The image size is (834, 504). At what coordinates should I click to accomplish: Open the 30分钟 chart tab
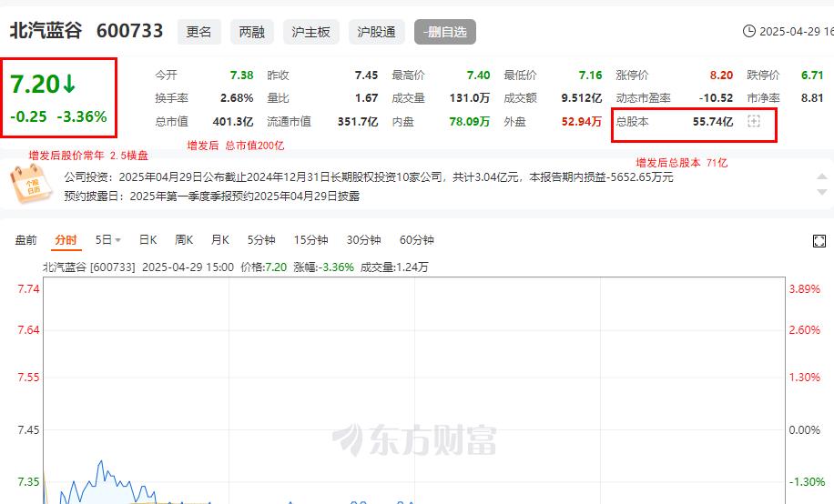click(363, 240)
